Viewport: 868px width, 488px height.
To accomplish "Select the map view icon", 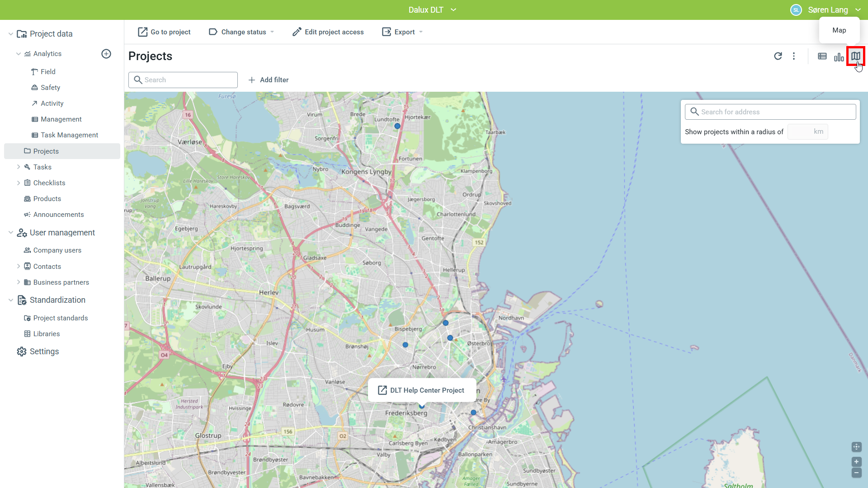I will [x=855, y=56].
